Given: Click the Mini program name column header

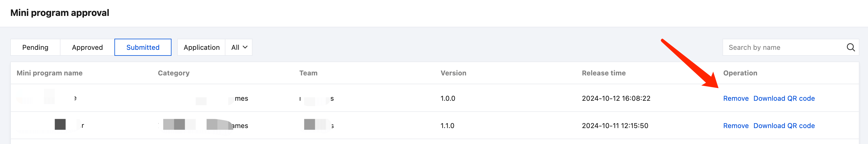Looking at the screenshot, I should click(50, 73).
